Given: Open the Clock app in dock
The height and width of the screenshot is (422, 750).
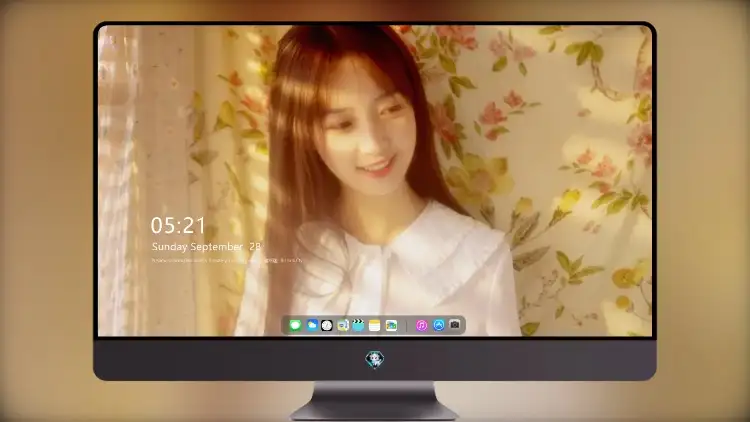Looking at the screenshot, I should [327, 325].
